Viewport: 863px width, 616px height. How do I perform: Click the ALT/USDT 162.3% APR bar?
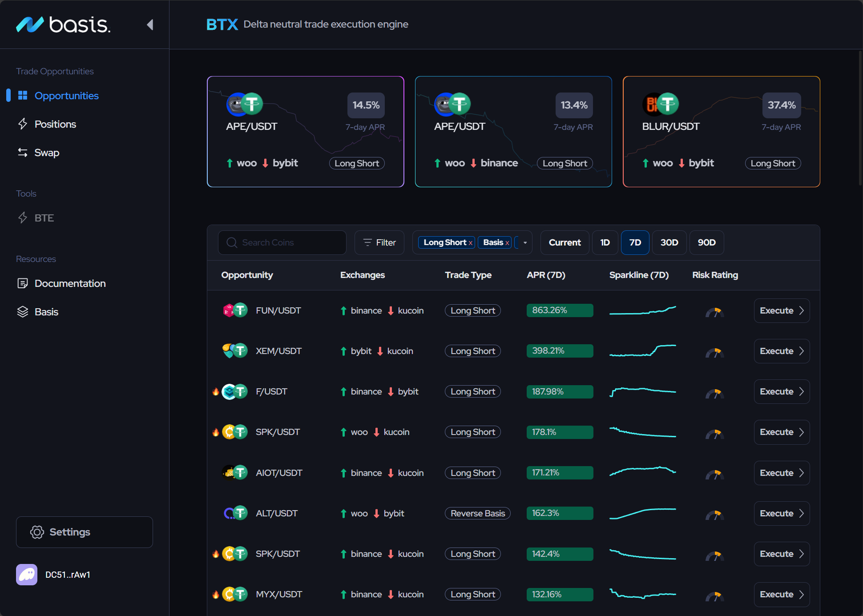click(x=560, y=513)
